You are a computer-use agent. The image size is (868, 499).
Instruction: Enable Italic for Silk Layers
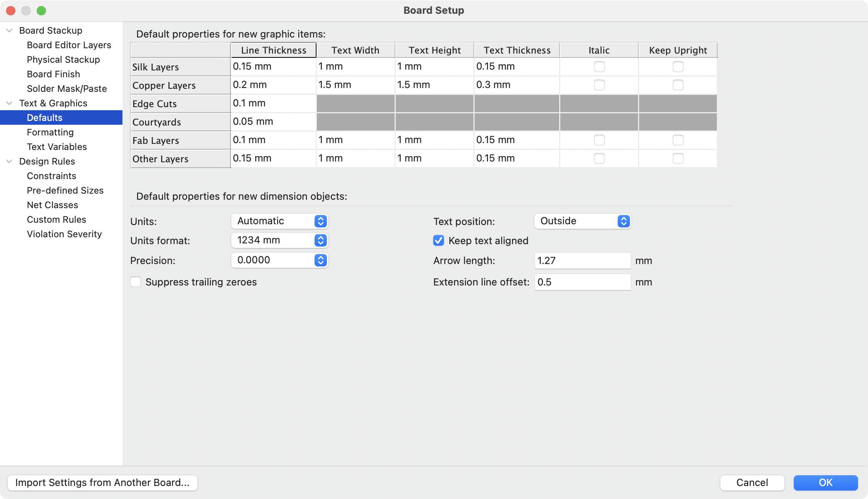point(599,67)
